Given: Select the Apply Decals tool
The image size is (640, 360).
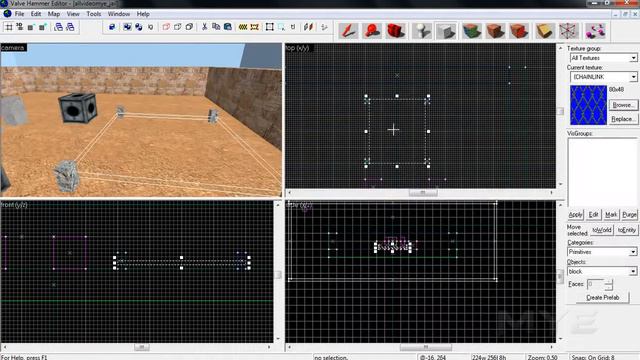Looking at the screenshot, I should [x=519, y=31].
